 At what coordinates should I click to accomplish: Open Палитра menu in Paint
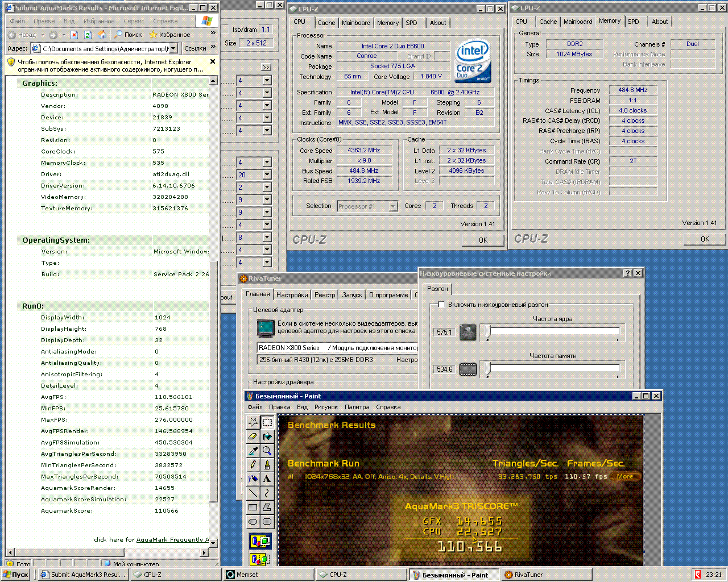click(357, 407)
